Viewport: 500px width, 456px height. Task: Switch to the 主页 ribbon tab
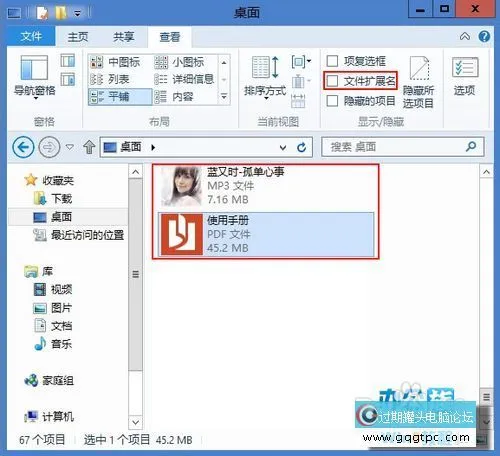78,37
